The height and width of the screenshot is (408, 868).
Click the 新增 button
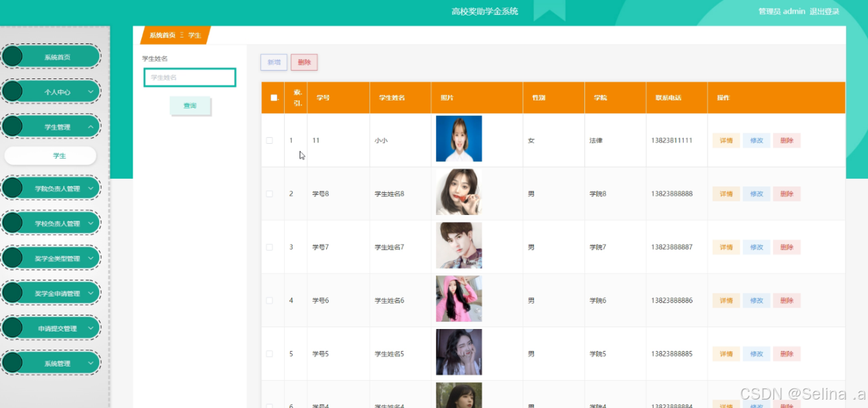click(x=274, y=62)
